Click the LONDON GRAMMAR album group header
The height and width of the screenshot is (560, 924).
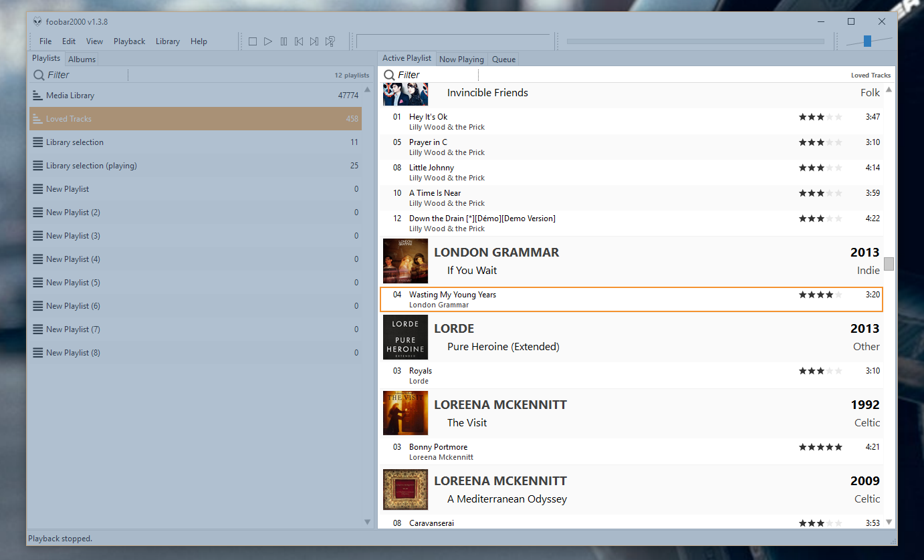tap(631, 261)
